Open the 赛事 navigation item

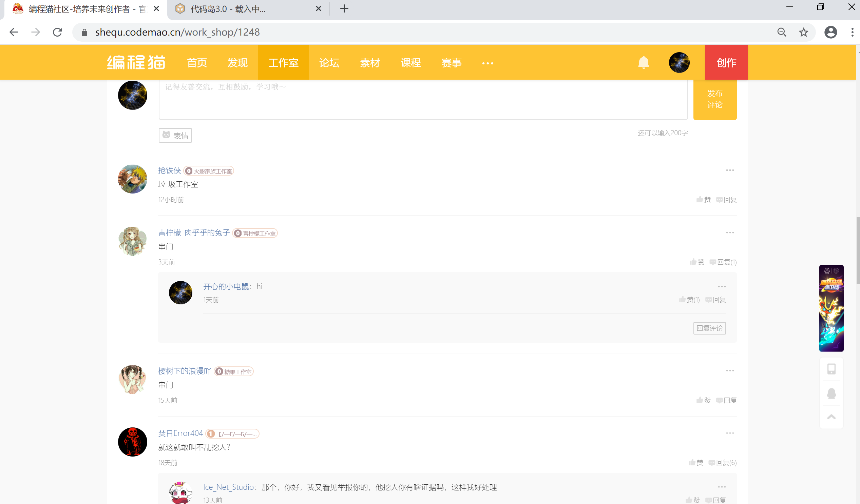tap(451, 63)
